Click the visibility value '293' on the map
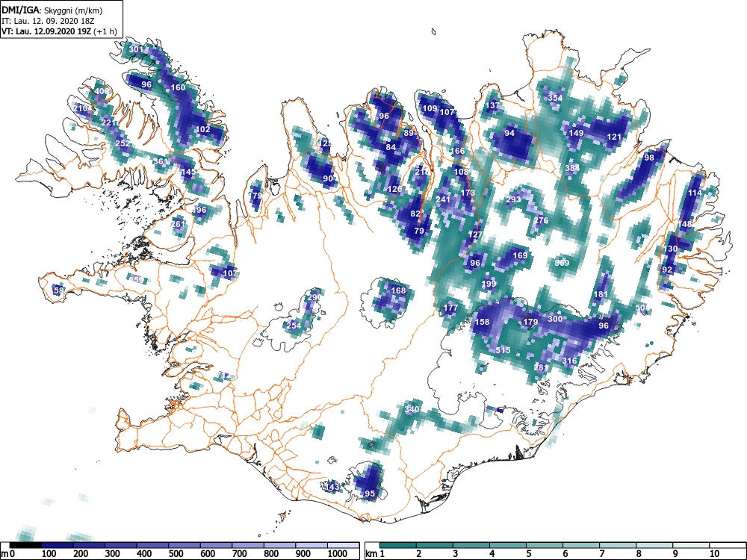 pyautogui.click(x=514, y=199)
